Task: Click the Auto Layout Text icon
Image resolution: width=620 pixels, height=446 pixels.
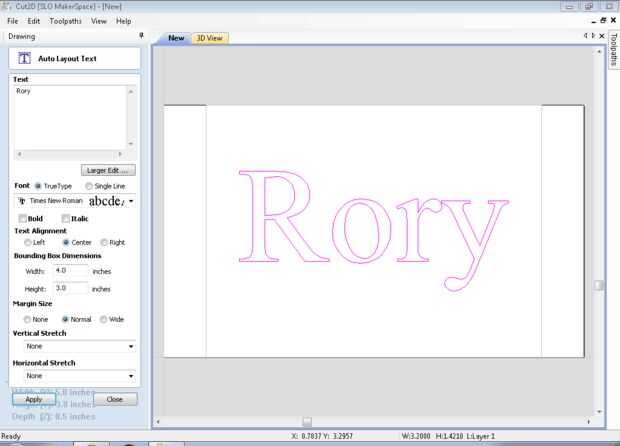Action: point(25,59)
